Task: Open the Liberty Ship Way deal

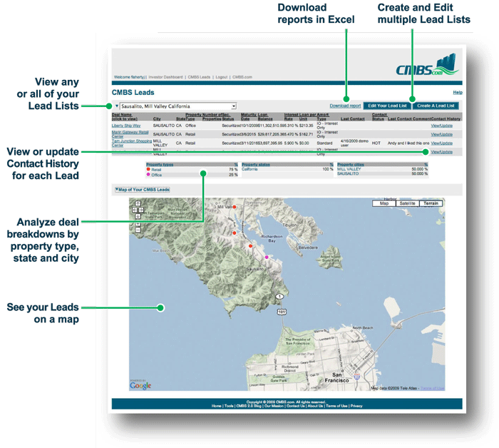Action: (x=126, y=126)
